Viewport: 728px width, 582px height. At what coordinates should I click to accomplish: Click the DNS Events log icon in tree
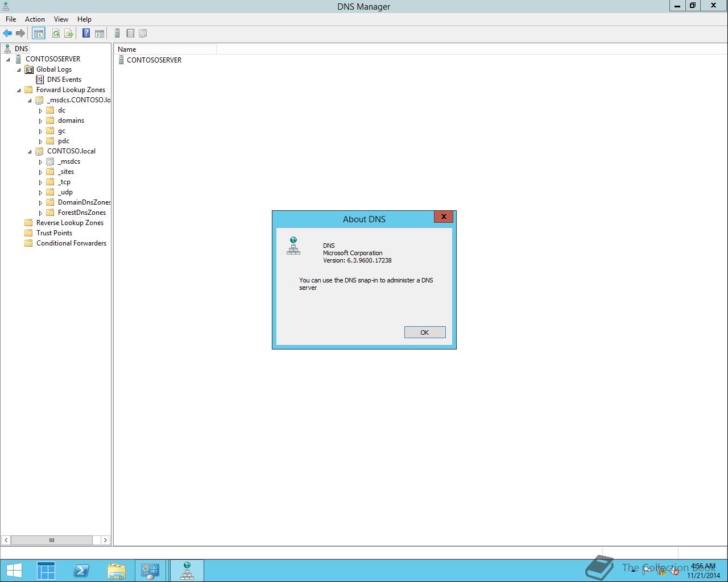click(39, 80)
